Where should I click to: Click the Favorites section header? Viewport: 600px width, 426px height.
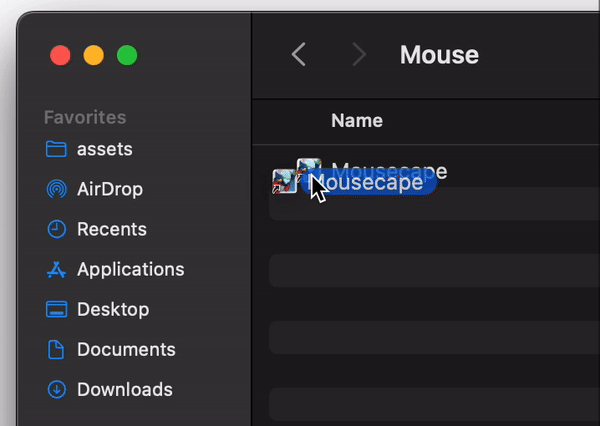(x=85, y=118)
